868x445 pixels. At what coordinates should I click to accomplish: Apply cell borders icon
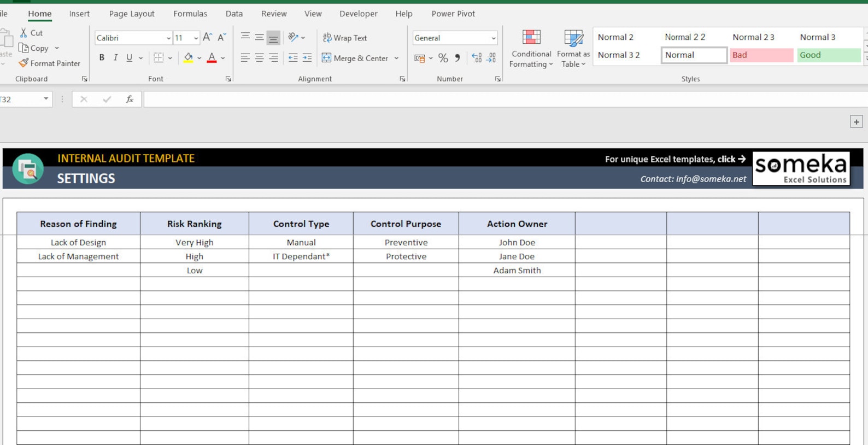coord(159,57)
